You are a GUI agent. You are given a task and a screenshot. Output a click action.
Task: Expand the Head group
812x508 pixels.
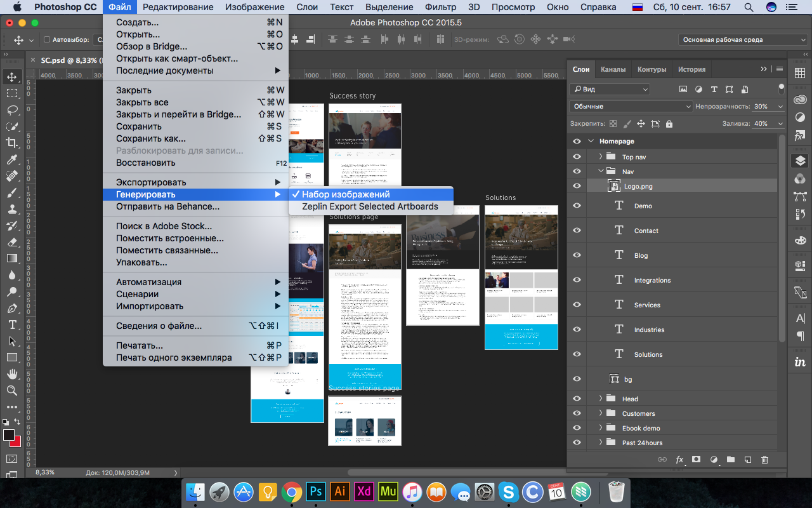click(601, 399)
